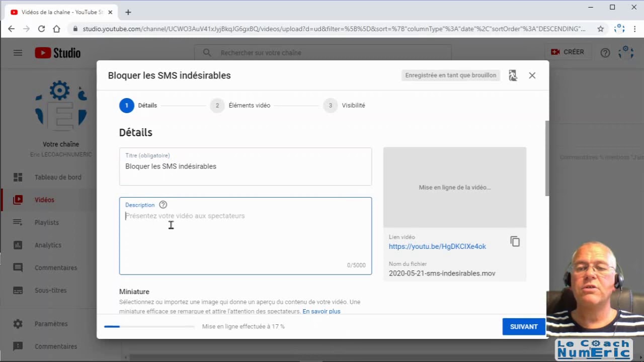644x362 pixels.
Task: Click Enregistrée en tant que brouillon badge
Action: coord(451,75)
